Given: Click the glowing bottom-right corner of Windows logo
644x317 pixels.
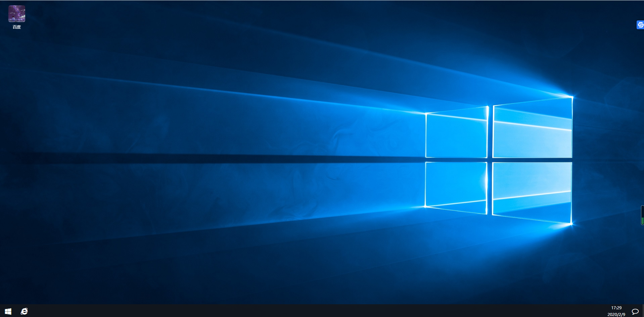Looking at the screenshot, I should click(571, 224).
